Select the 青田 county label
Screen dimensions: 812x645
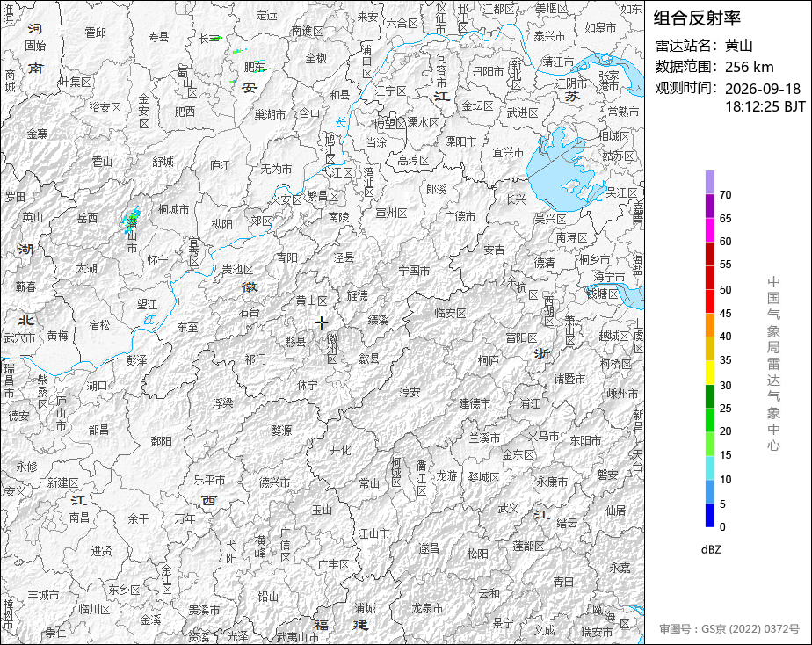click(563, 582)
